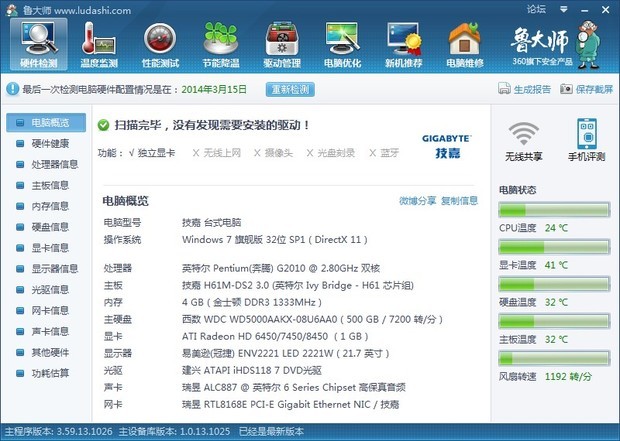Open the title bar dropdown menu arrow
Screen dimensions: 620x441
[564, 9]
